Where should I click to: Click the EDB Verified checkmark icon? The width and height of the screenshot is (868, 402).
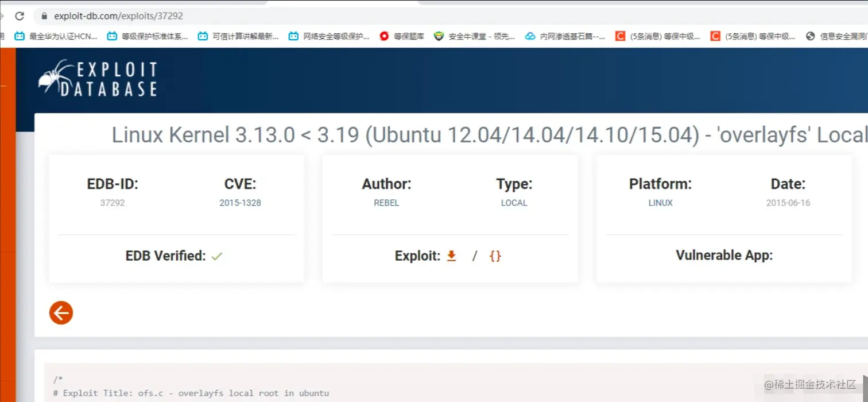(x=216, y=256)
